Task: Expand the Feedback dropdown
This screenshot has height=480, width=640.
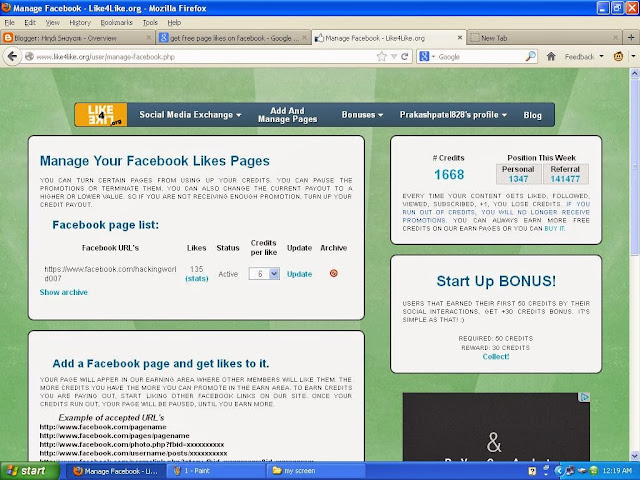Action: point(584,56)
